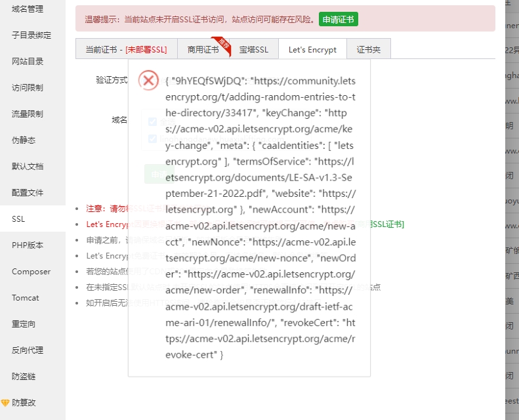Image resolution: width=519 pixels, height=420 pixels.
Task: Select Tomcat menu item
Action: (x=26, y=297)
